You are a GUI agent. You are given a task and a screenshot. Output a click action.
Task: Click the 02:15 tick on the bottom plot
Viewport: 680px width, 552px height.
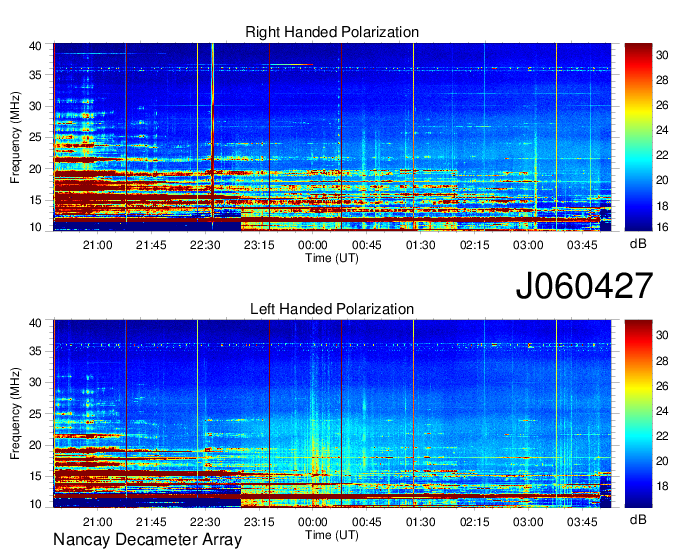pyautogui.click(x=474, y=522)
